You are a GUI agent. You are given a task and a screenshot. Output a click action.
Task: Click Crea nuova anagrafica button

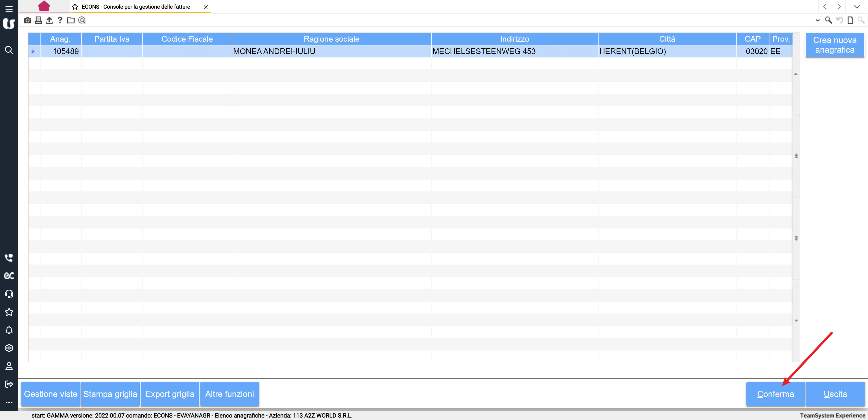(x=834, y=45)
